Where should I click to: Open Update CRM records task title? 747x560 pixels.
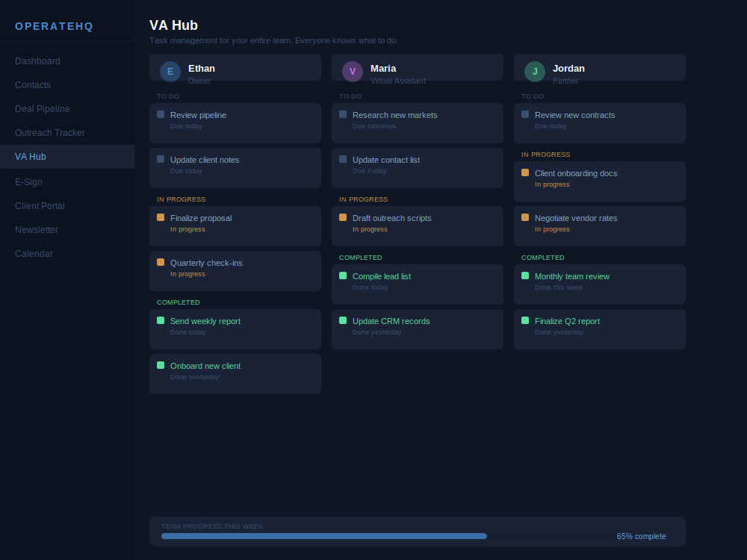pos(391,321)
